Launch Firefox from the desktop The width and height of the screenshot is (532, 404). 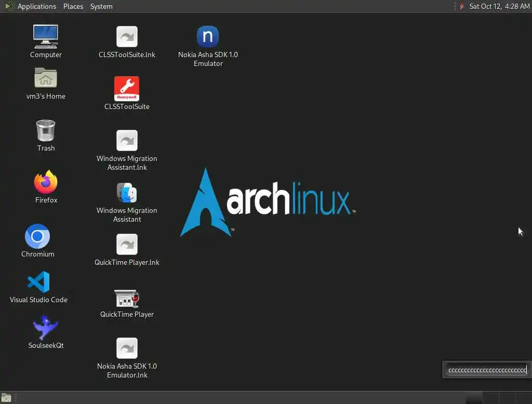click(46, 182)
